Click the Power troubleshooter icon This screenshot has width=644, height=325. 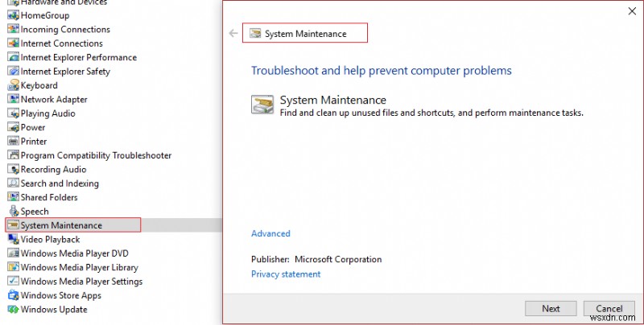(x=14, y=127)
